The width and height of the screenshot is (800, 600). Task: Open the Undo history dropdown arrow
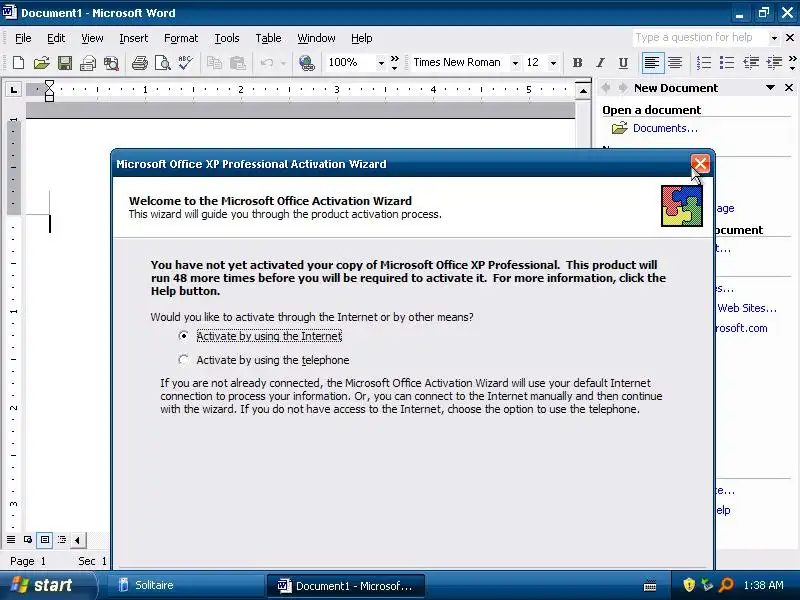coord(283,63)
